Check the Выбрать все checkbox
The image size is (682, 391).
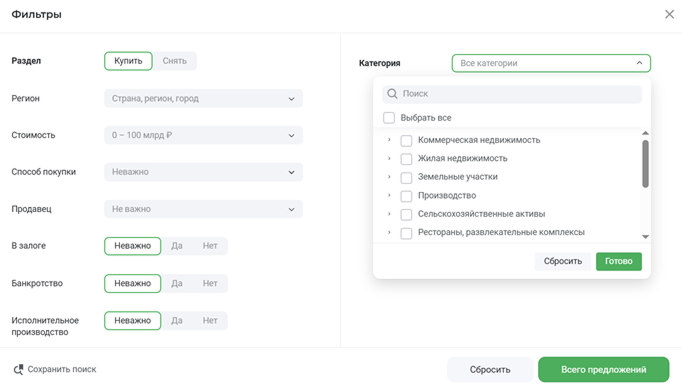pyautogui.click(x=389, y=118)
